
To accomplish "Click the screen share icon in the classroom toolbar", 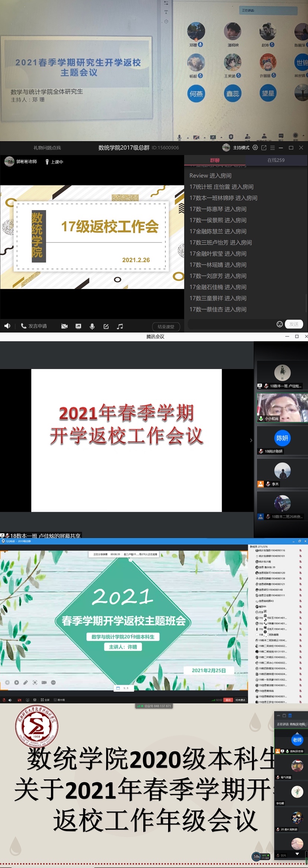I will tap(78, 326).
